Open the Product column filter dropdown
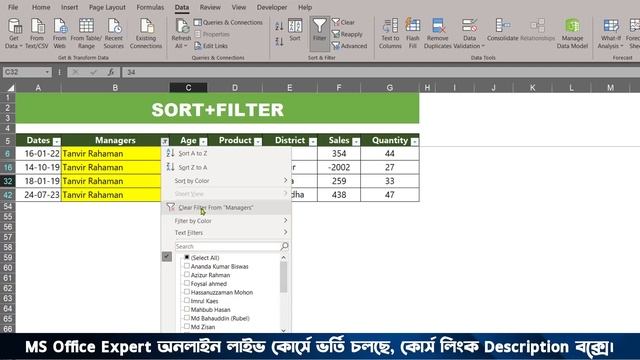Screen dimensions: 640x360 coord(258,142)
